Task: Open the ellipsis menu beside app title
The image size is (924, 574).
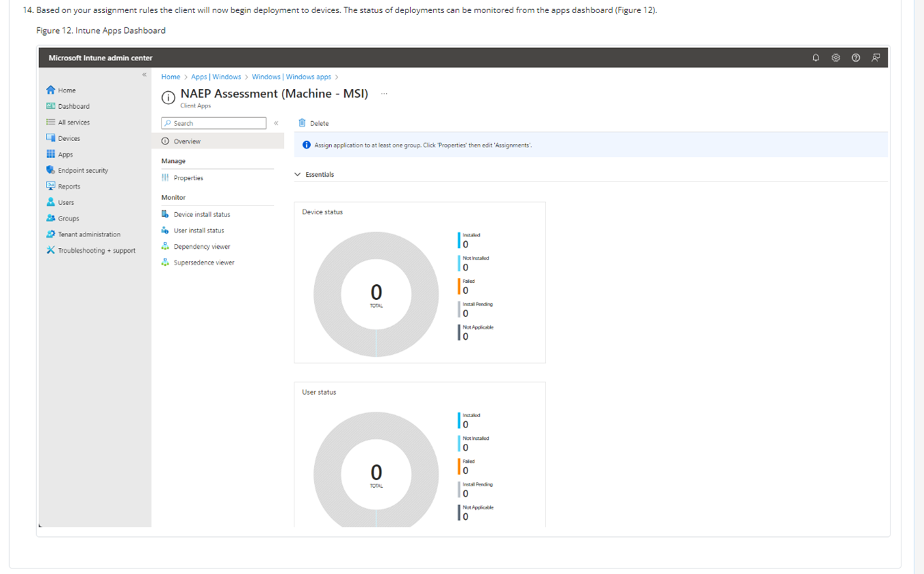Action: pos(384,94)
